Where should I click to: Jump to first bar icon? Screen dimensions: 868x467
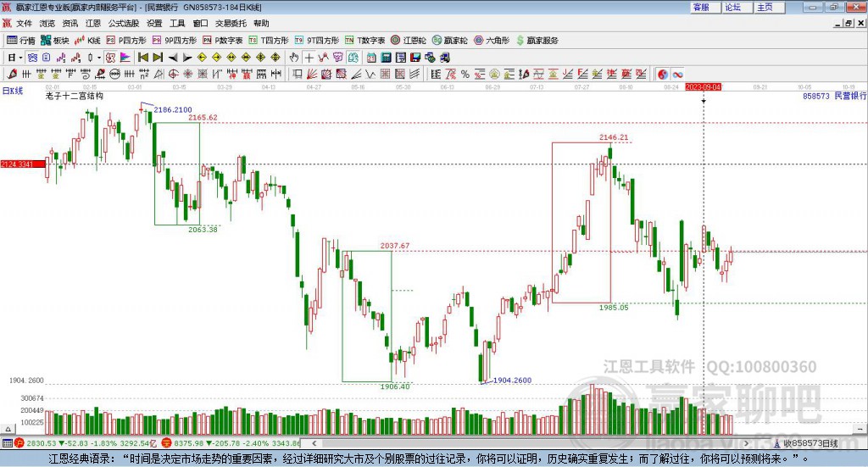142,58
